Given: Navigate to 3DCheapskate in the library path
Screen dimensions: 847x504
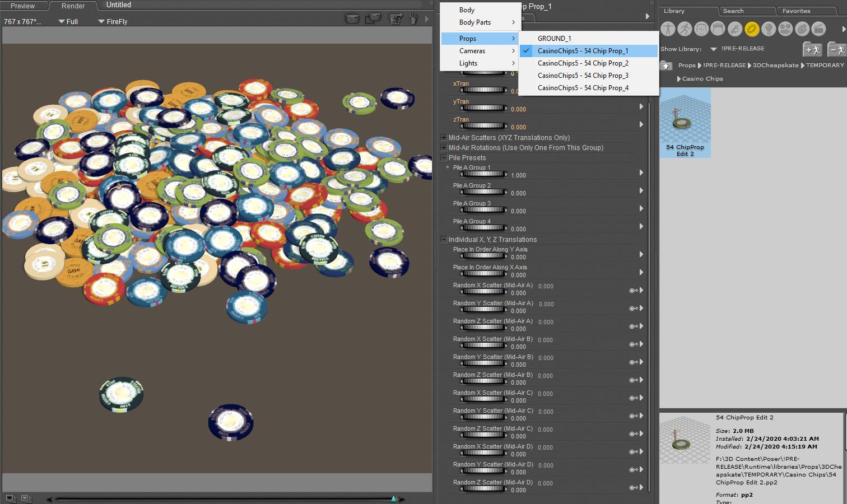Looking at the screenshot, I should [775, 66].
